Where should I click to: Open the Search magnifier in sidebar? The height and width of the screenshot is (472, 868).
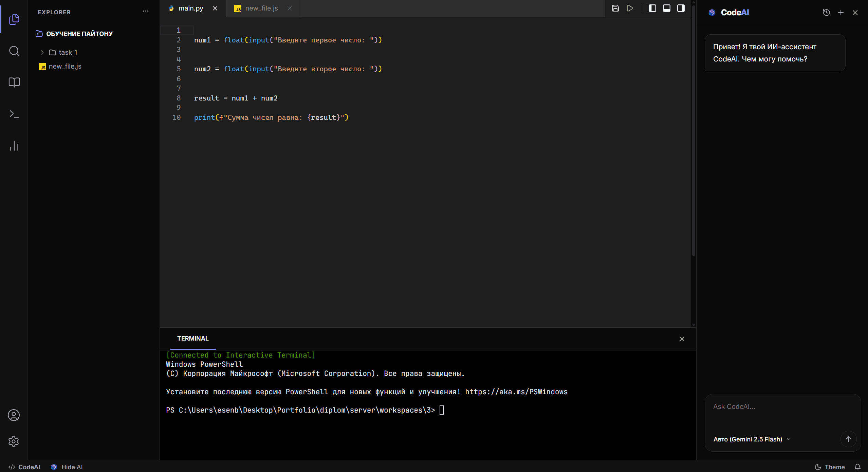point(14,51)
